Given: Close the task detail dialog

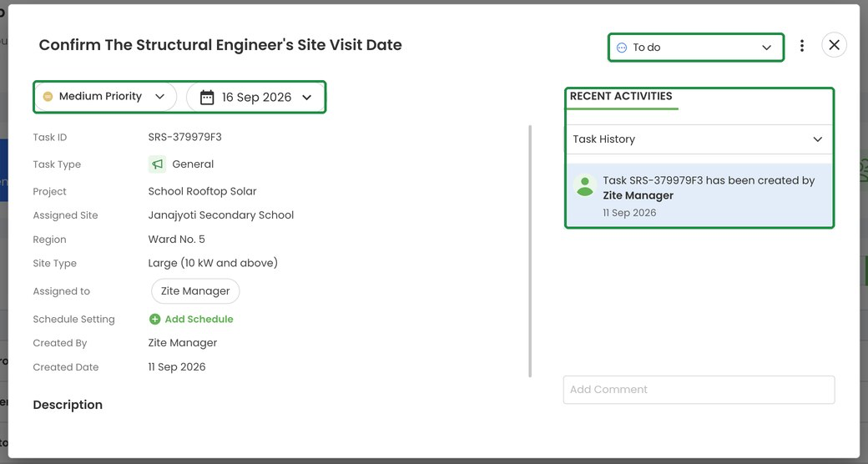Looking at the screenshot, I should tap(834, 45).
